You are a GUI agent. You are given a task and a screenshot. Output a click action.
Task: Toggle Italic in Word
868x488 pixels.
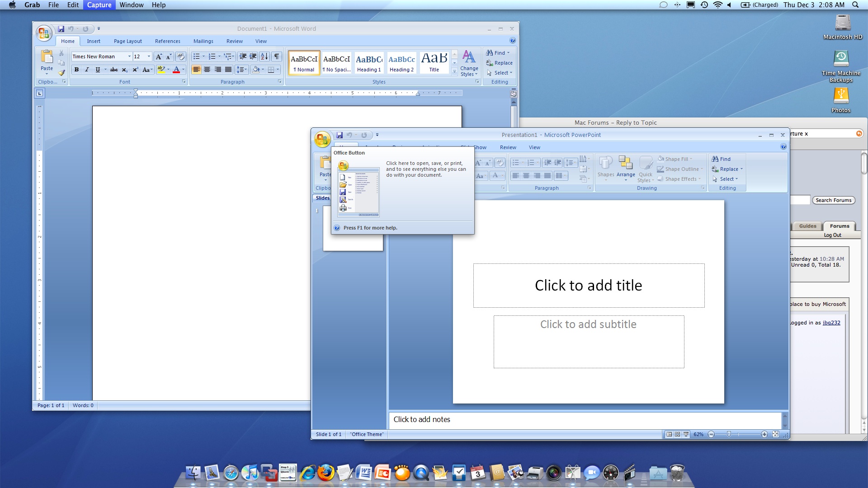(87, 70)
